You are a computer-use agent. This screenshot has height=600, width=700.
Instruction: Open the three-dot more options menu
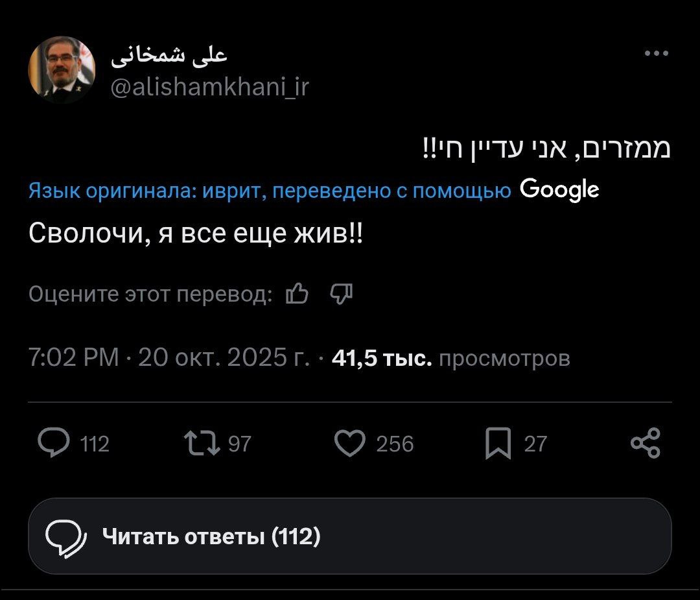point(657,54)
